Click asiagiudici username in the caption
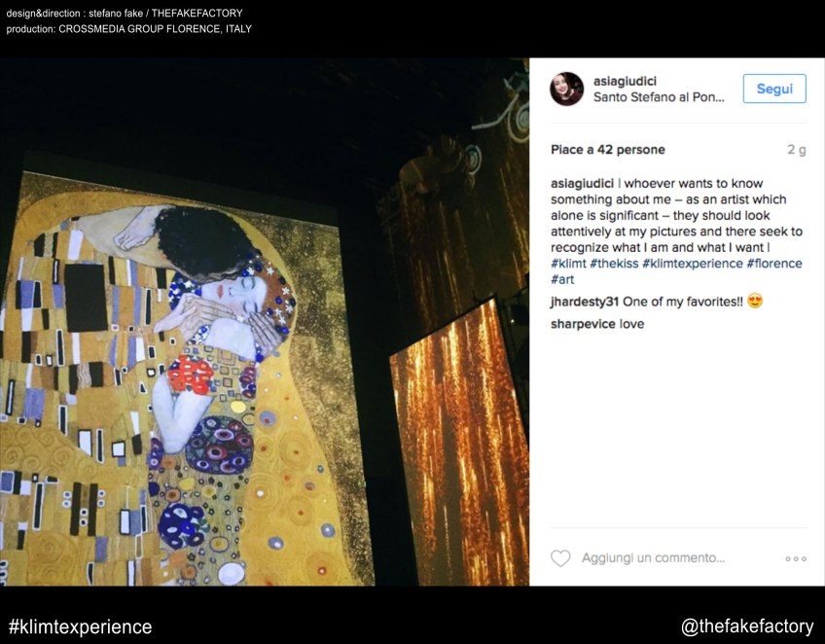Image resolution: width=825 pixels, height=644 pixels. (582, 184)
